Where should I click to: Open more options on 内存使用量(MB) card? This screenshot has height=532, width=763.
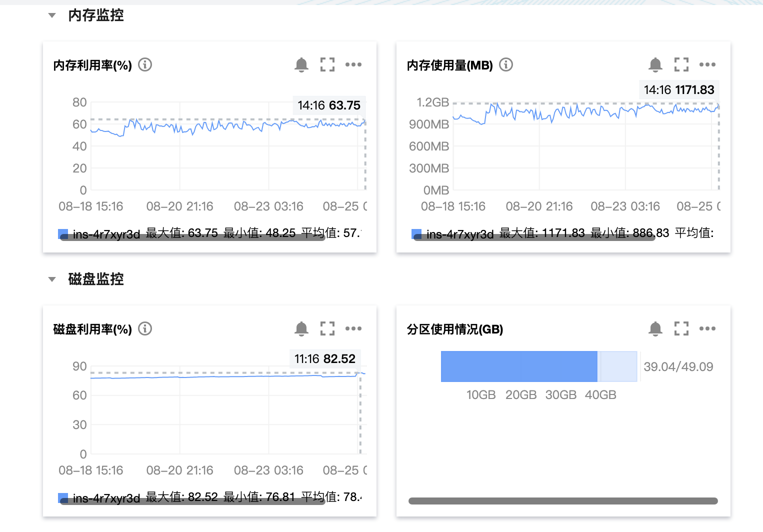coord(707,64)
